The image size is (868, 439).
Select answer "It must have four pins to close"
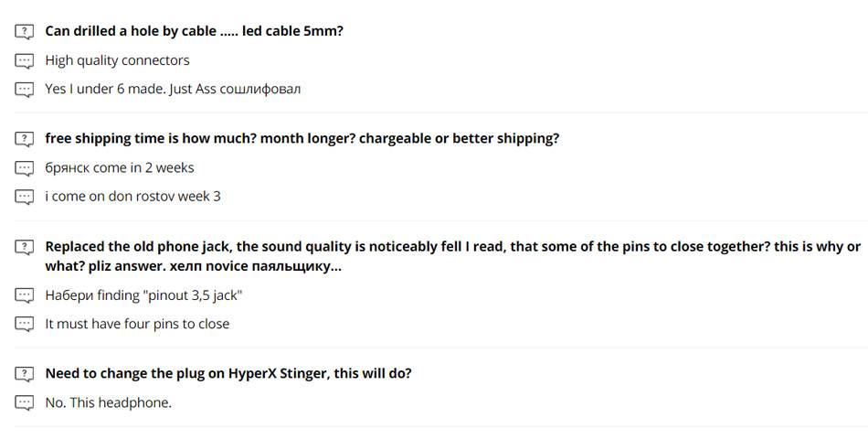coord(137,324)
